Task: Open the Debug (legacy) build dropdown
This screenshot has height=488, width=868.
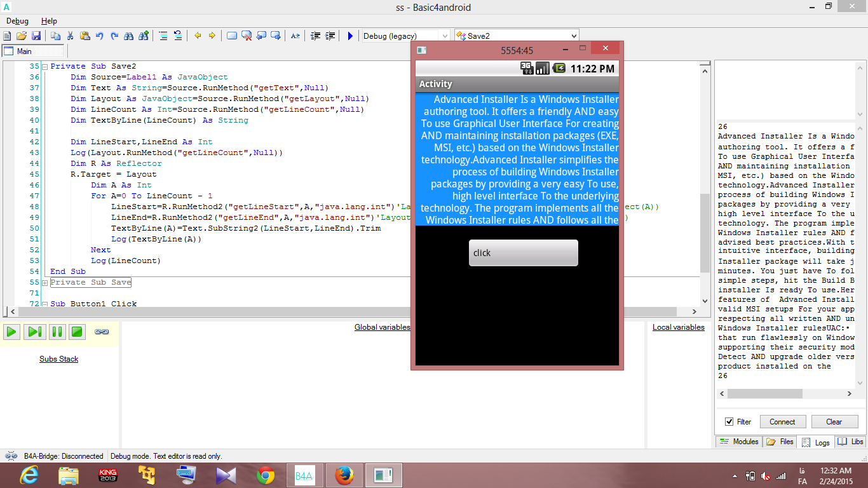Action: tap(444, 36)
